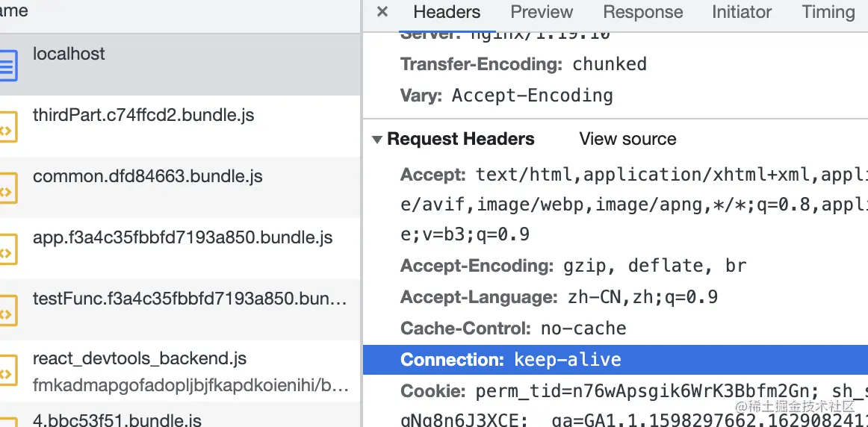Open the Timing tab
The width and height of the screenshot is (868, 427).
pos(828,12)
